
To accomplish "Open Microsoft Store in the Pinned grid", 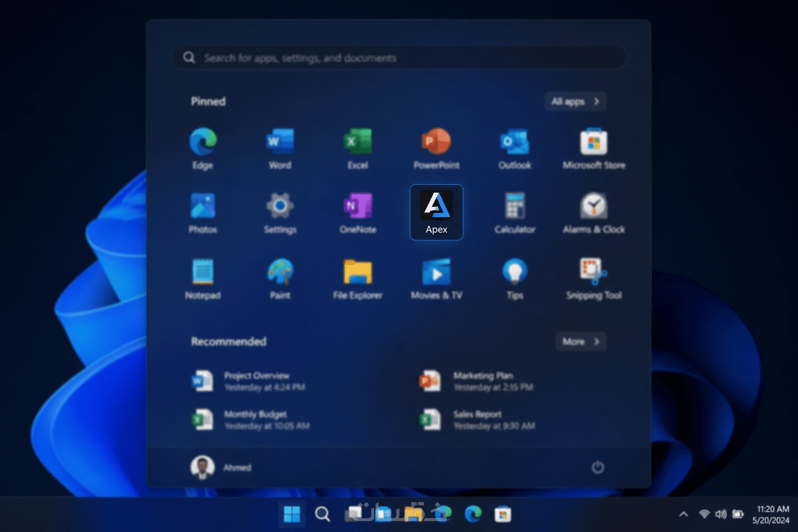I will [594, 149].
